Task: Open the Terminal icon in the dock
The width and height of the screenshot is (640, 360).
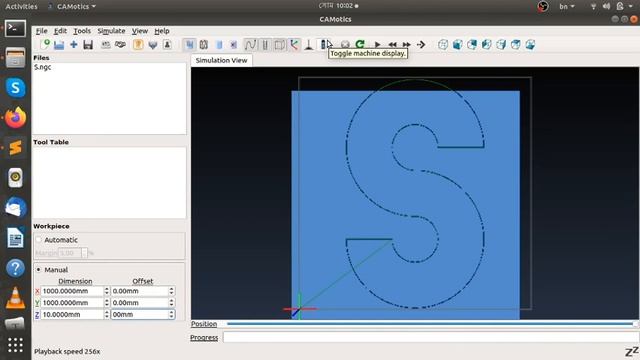Action: (16, 29)
